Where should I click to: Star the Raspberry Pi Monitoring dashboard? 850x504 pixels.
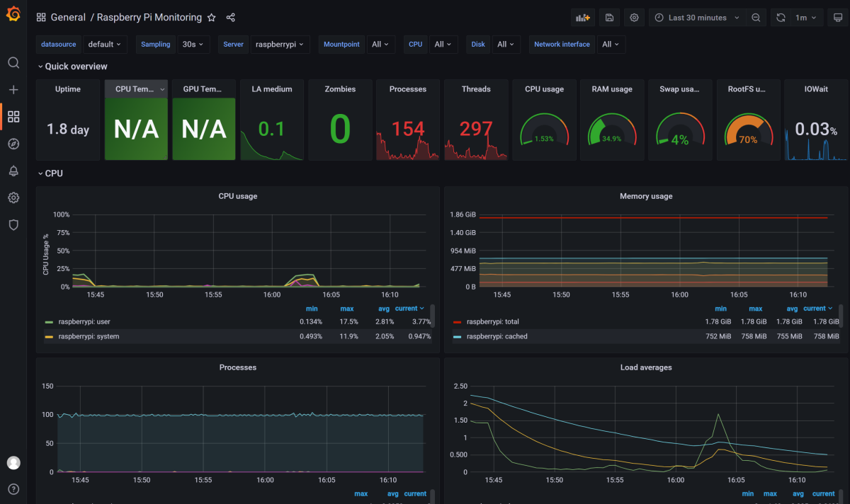coord(210,17)
